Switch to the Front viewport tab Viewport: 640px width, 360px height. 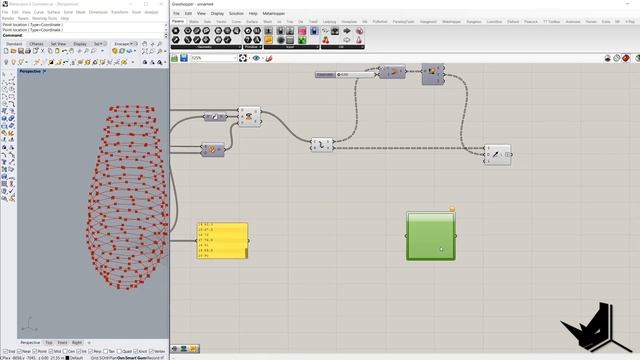point(62,342)
